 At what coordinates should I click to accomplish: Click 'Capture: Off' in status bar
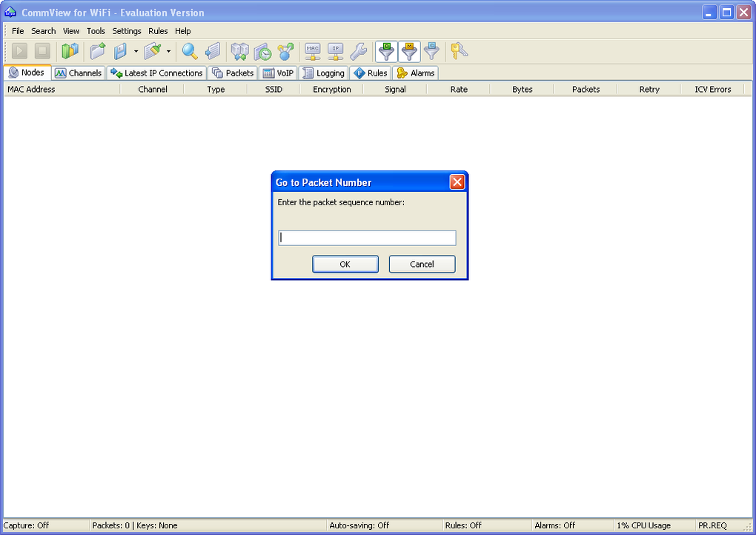coord(26,525)
